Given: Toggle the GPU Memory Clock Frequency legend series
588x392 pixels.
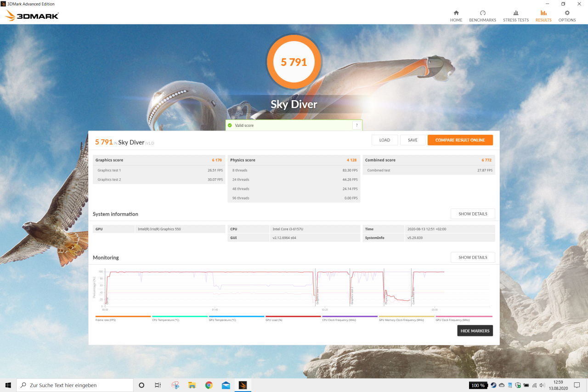Looking at the screenshot, I should pyautogui.click(x=407, y=318).
